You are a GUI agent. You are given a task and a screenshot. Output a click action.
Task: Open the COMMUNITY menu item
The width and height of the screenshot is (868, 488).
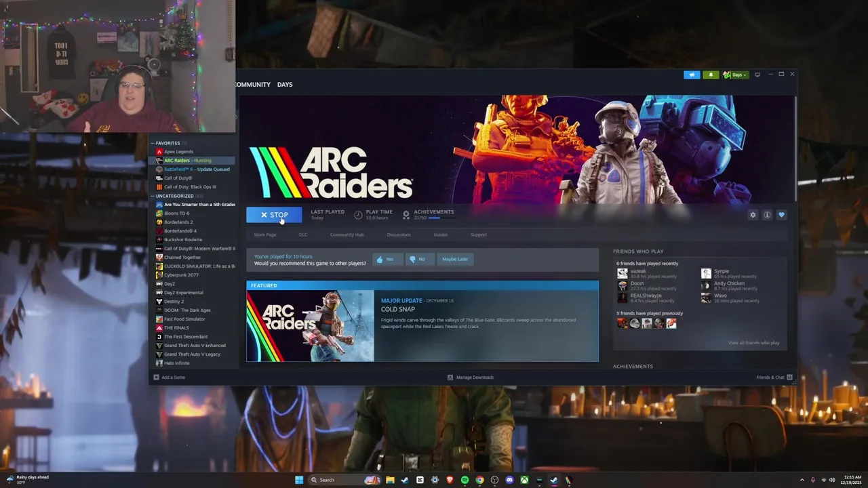pyautogui.click(x=252, y=85)
